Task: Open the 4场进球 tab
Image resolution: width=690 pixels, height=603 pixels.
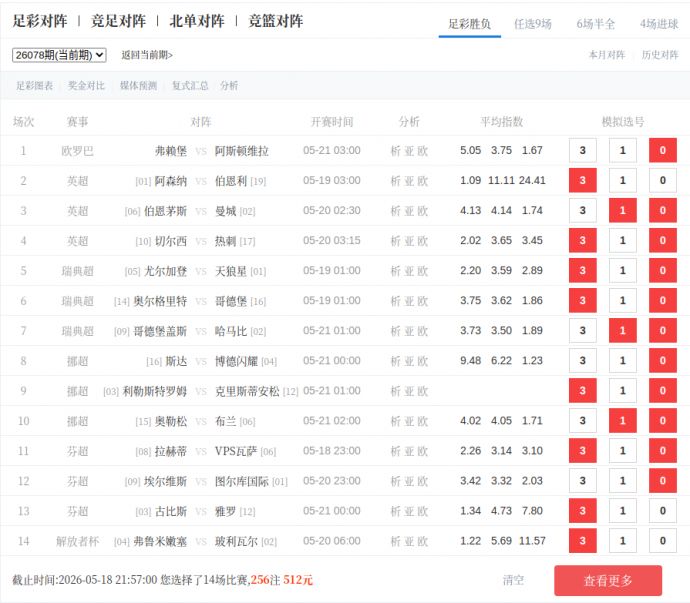Action: pos(659,24)
